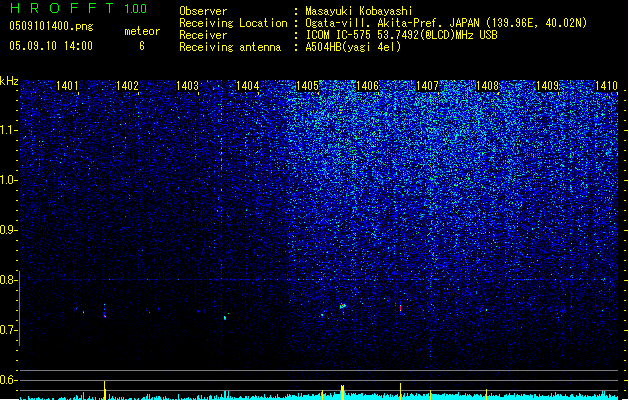The height and width of the screenshot is (400, 629).
Task: Click the 1403 time axis label
Action: pos(187,86)
